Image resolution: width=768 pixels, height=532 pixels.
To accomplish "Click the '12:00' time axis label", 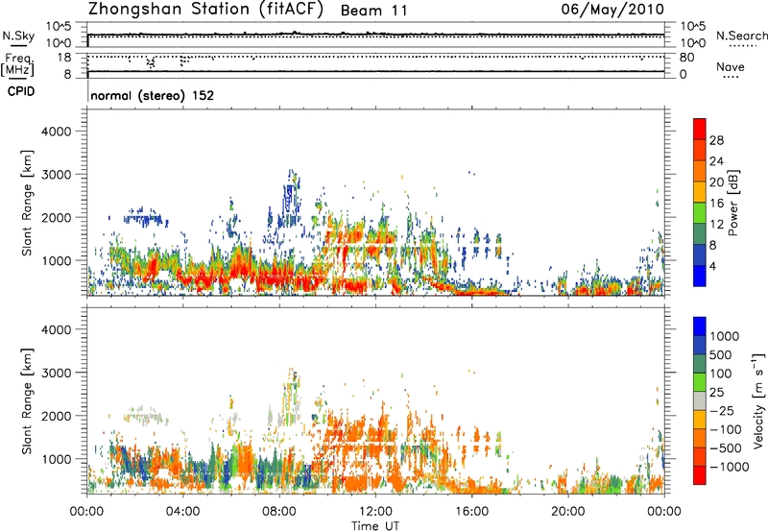I will (375, 512).
